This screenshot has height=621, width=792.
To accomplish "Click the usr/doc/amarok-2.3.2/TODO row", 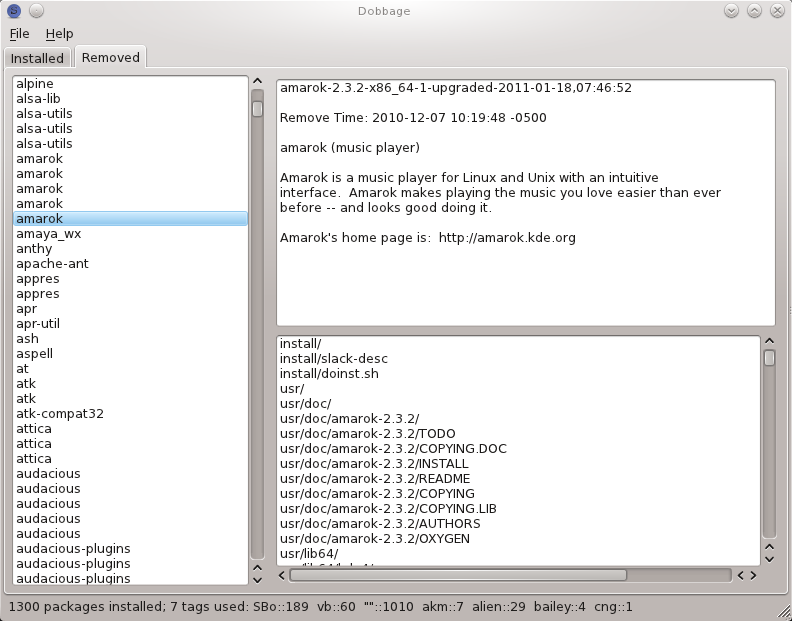I will pos(519,434).
